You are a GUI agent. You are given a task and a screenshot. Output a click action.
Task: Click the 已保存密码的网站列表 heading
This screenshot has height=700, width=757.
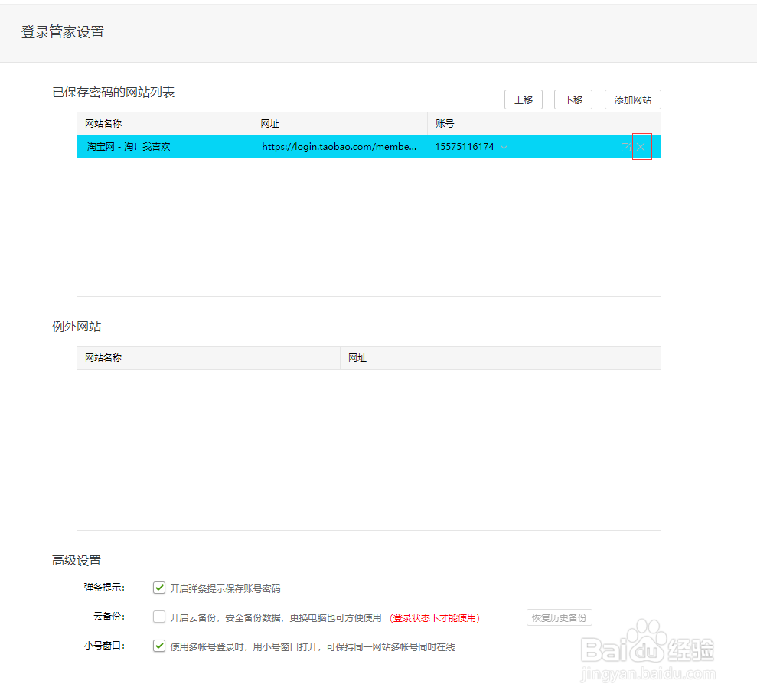113,92
